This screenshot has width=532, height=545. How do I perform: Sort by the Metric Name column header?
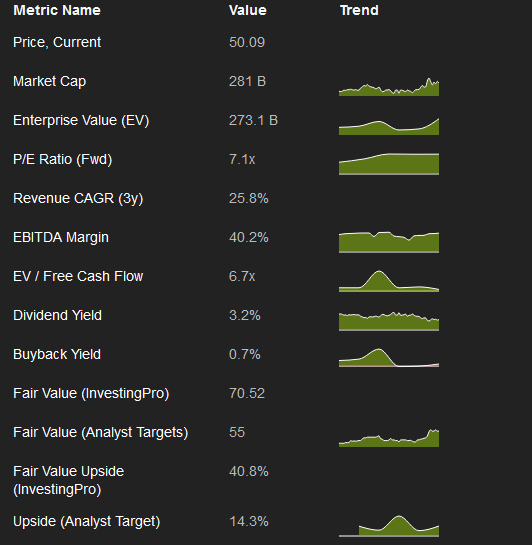click(x=57, y=10)
